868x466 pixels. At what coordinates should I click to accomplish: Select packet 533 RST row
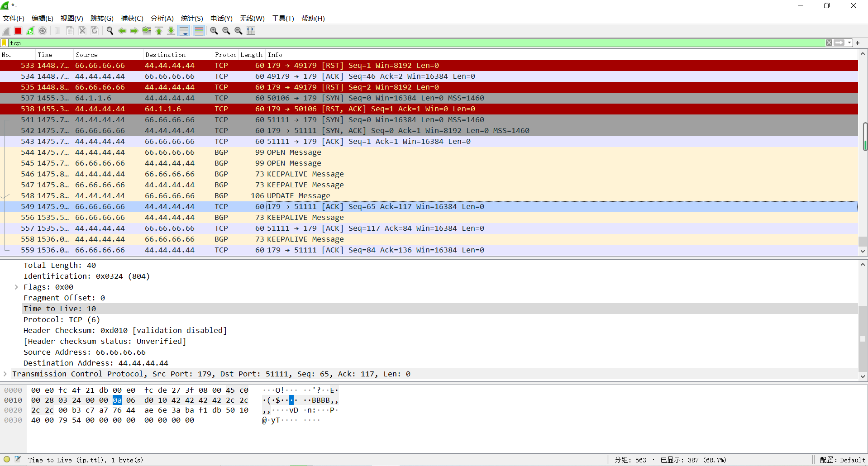(x=429, y=66)
